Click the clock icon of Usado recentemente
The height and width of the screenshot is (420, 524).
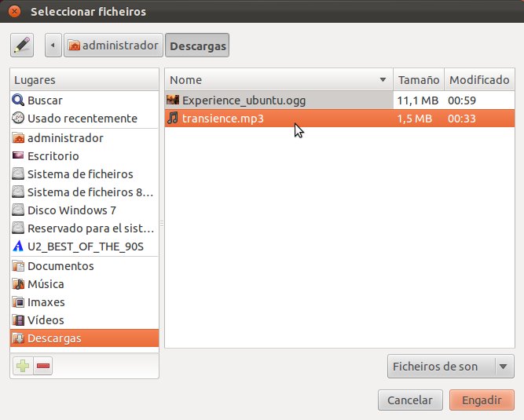18,118
